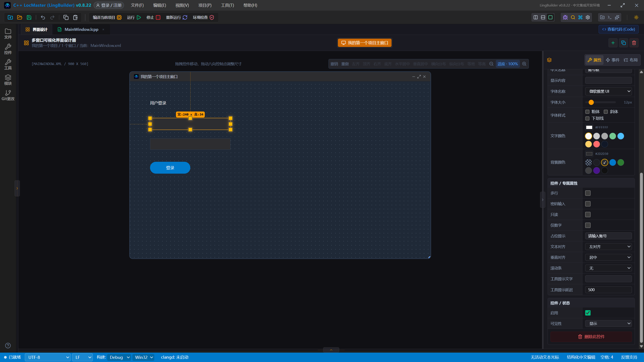Switch to MainWindow.lcpp tab
Image resolution: width=644 pixels, height=362 pixels.
(x=81, y=29)
